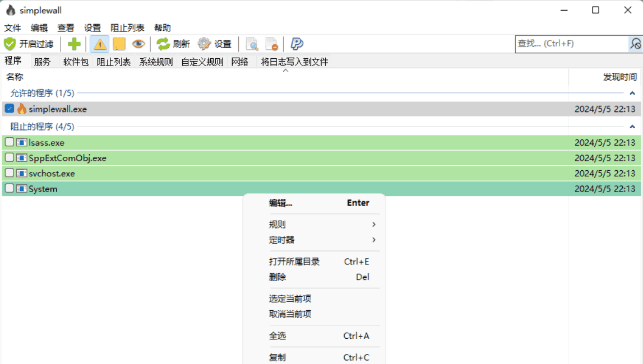This screenshot has height=364, width=643.
Task: Open the log viewer magnifier document icon
Action: coord(252,44)
